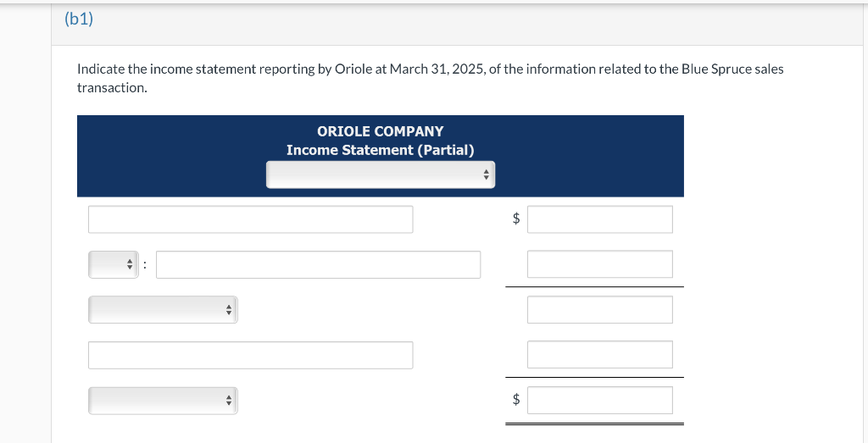Click the arrow stepper on the period dropdown
The height and width of the screenshot is (443, 868).
coord(486,175)
